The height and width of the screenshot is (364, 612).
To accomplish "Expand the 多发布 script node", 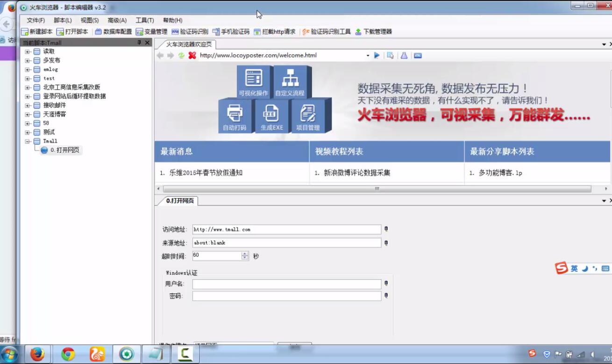I will [x=28, y=61].
